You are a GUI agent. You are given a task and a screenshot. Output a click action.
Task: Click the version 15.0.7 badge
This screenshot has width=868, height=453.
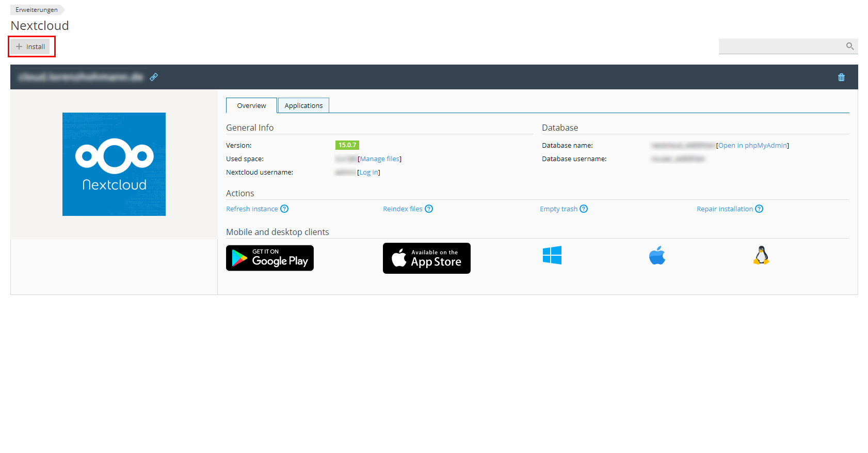click(x=347, y=145)
